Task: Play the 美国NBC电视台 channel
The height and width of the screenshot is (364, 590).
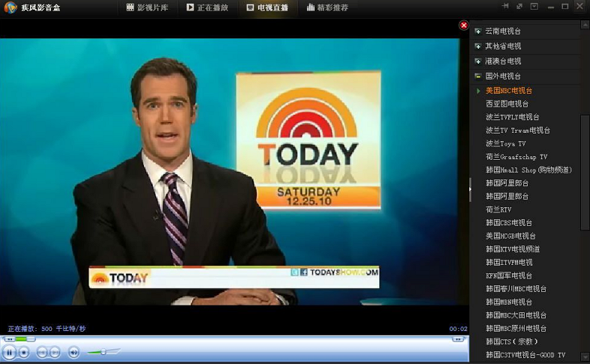Action: [509, 91]
